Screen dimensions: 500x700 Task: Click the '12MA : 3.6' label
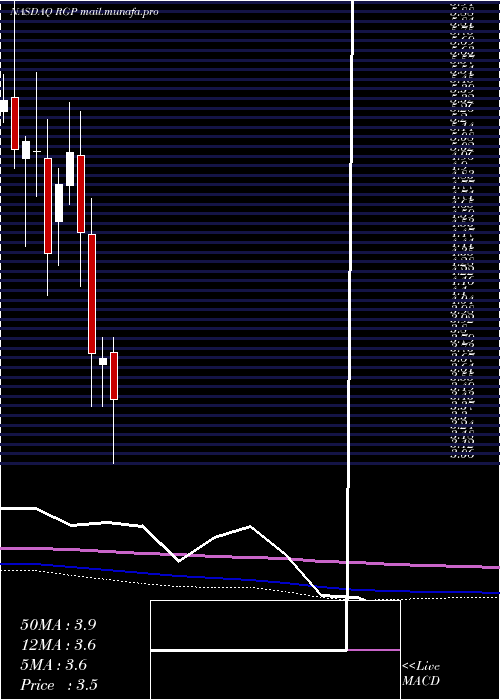(x=58, y=645)
